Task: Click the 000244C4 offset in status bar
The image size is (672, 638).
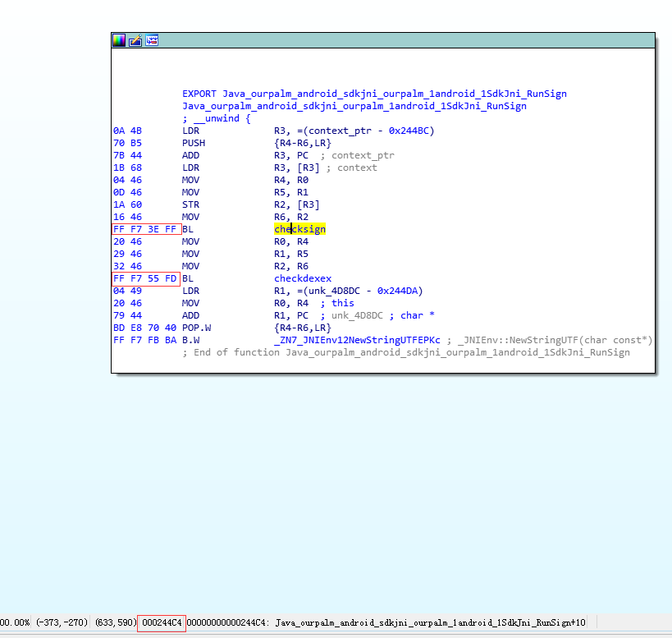Action: point(162,622)
